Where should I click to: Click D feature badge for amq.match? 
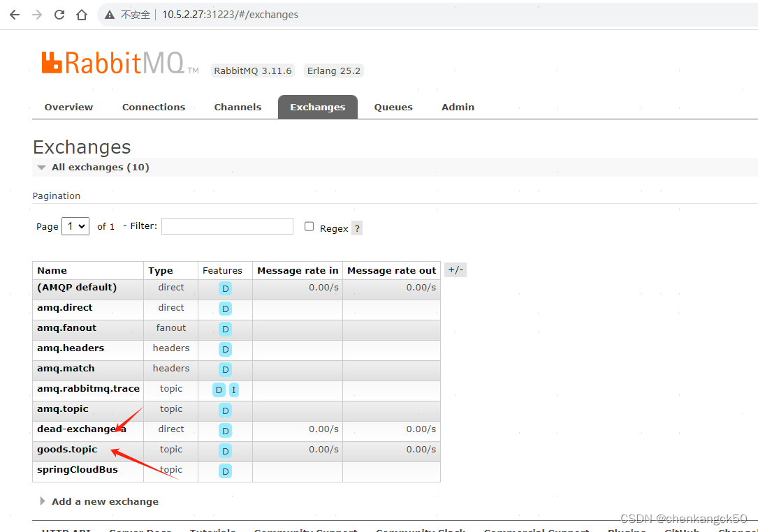click(x=225, y=369)
